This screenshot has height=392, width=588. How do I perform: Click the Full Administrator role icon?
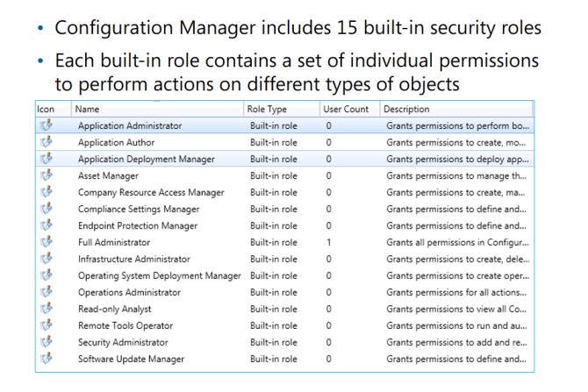tap(47, 242)
